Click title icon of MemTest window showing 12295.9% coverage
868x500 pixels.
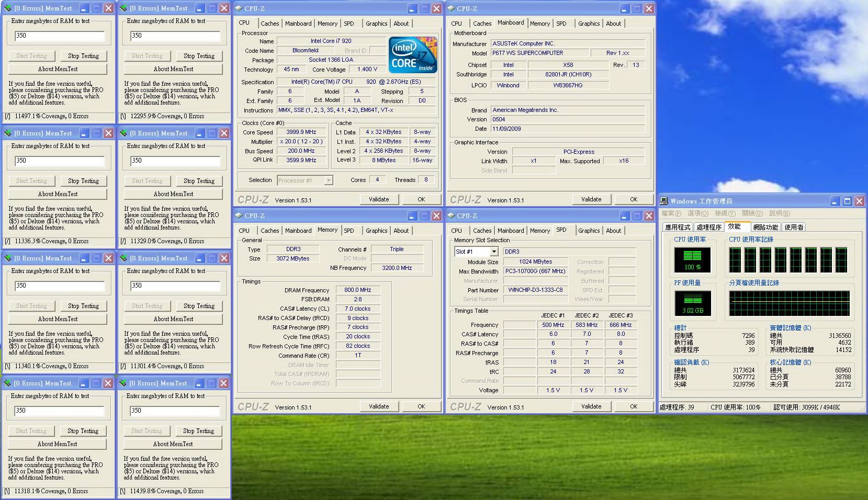(x=123, y=8)
